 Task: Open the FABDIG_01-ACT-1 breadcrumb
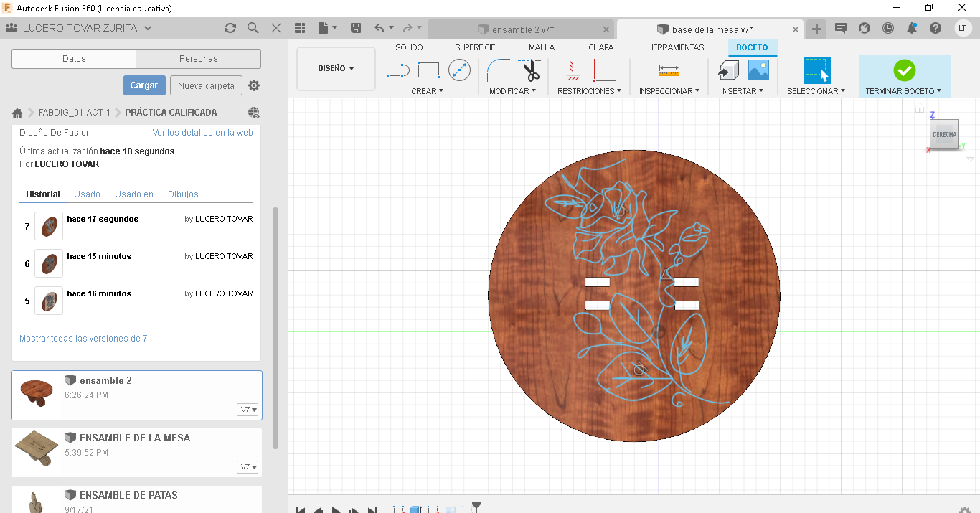[75, 113]
